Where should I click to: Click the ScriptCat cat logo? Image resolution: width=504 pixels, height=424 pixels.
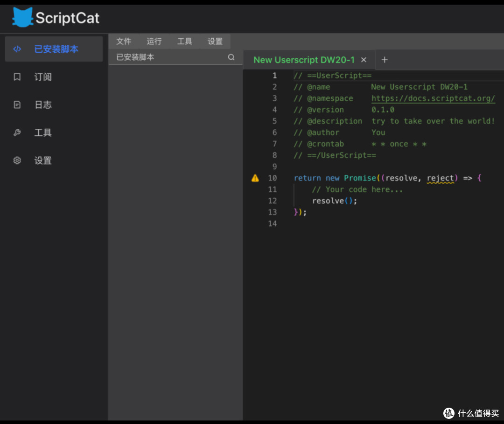[x=22, y=17]
